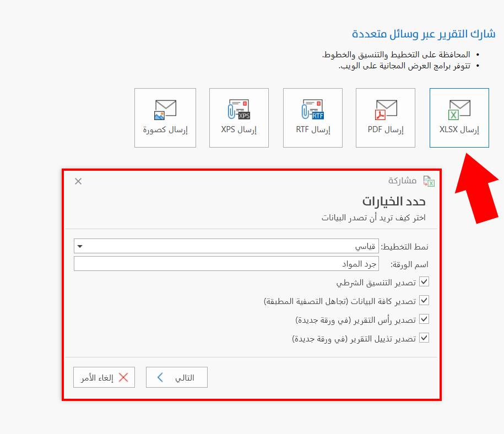Viewport: 504px width, 434px height.
Task: Select the إرسال XLSX highlighted card
Action: 459,117
